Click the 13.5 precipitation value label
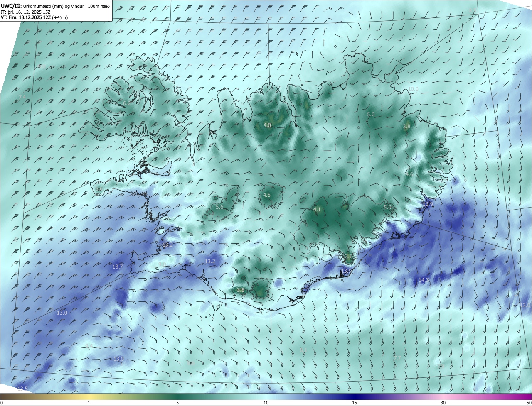The height and width of the screenshot is (406, 532). click(22, 389)
